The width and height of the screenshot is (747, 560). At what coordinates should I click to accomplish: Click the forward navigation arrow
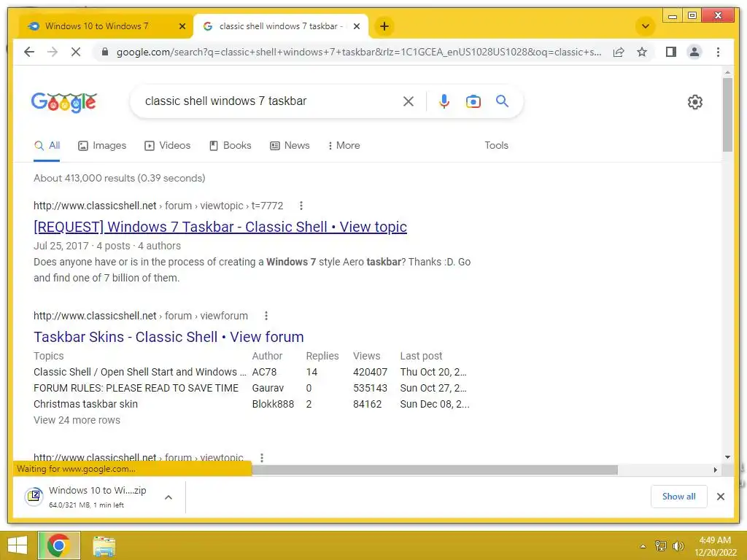click(53, 52)
